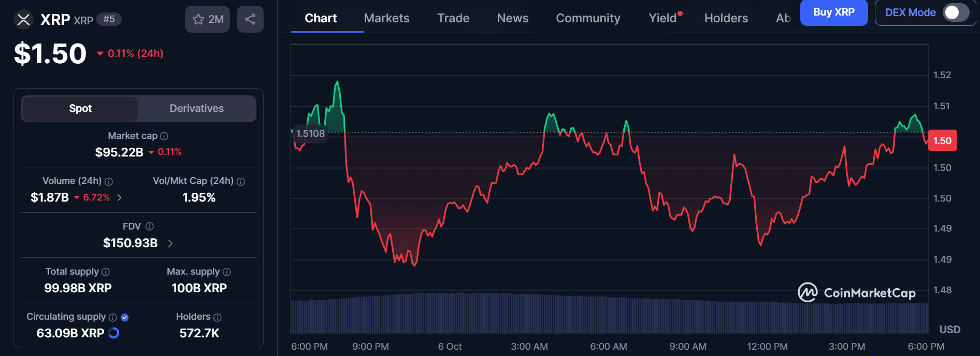Click the Max. supply info icon
This screenshot has width=980, height=356.
coord(227,272)
